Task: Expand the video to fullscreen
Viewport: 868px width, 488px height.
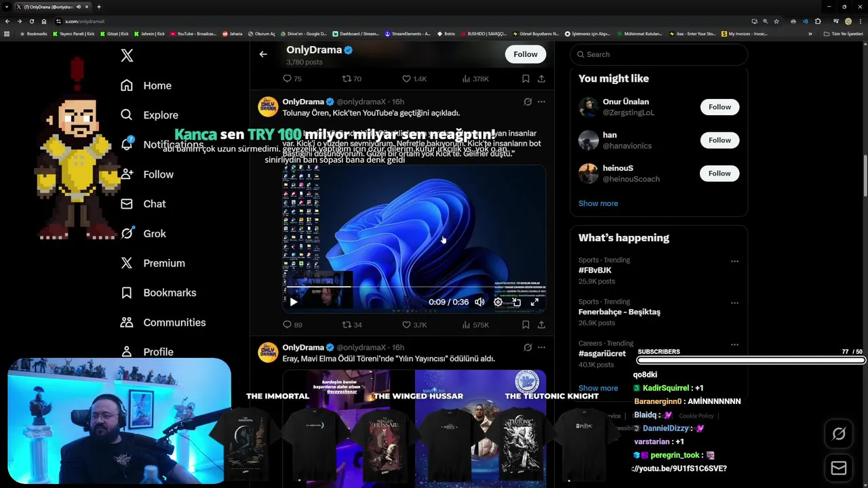Action: 534,302
